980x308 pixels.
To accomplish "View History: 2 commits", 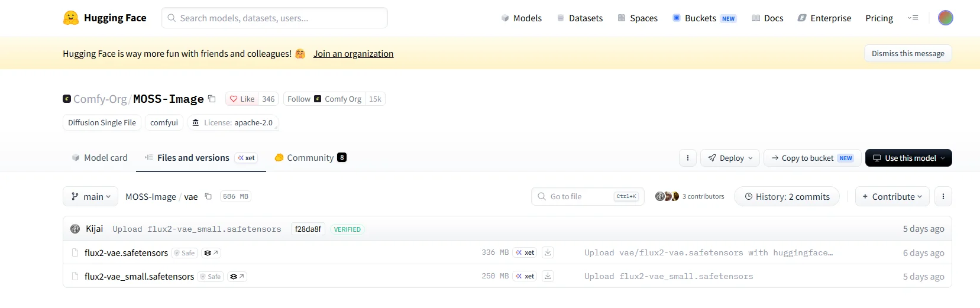I will [787, 196].
